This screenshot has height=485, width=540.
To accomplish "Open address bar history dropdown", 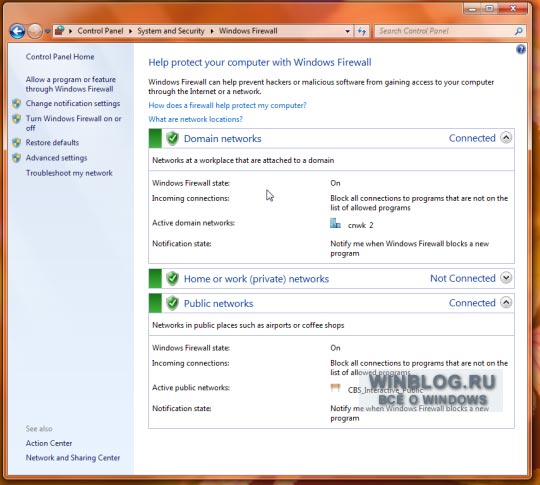I will [x=347, y=31].
